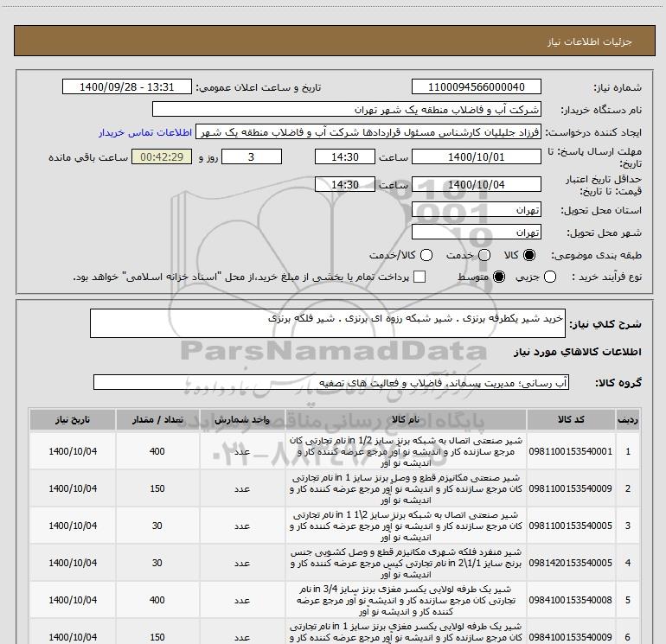Viewport: 666px width, 644px height.
Task: Click row 2 product name description
Action: coord(406,488)
